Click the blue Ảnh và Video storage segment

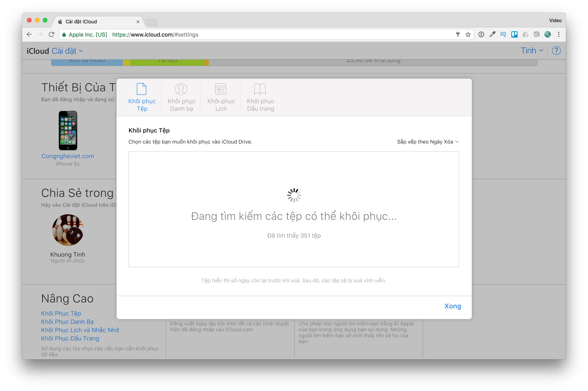[x=87, y=62]
